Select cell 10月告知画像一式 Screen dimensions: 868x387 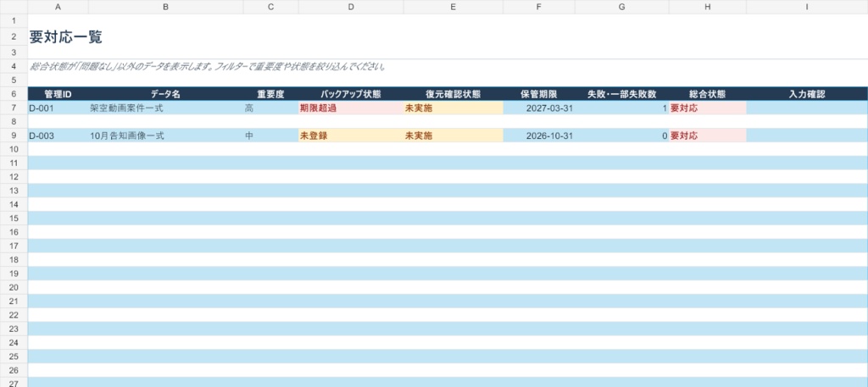click(165, 135)
